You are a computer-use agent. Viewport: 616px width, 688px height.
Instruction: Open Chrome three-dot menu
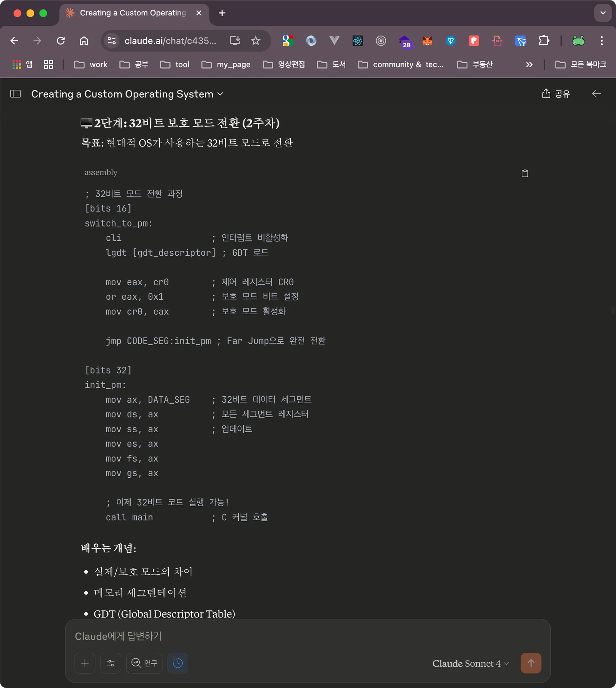point(602,41)
